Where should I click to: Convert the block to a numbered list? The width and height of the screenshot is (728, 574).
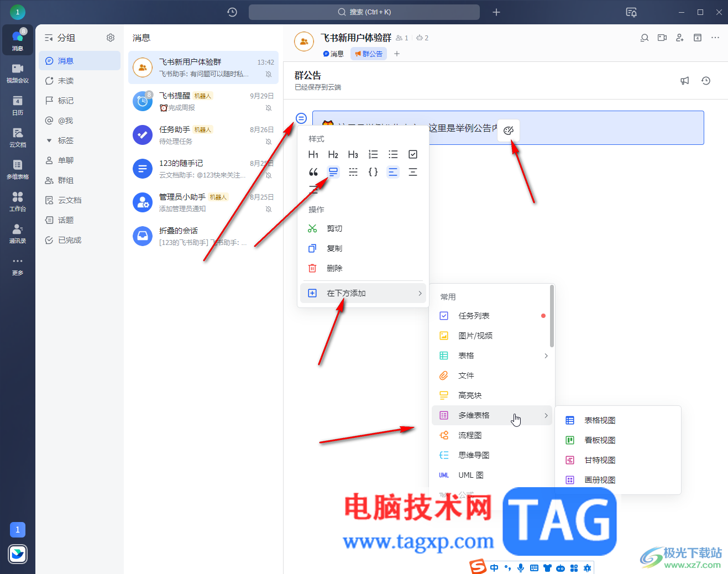tap(373, 154)
